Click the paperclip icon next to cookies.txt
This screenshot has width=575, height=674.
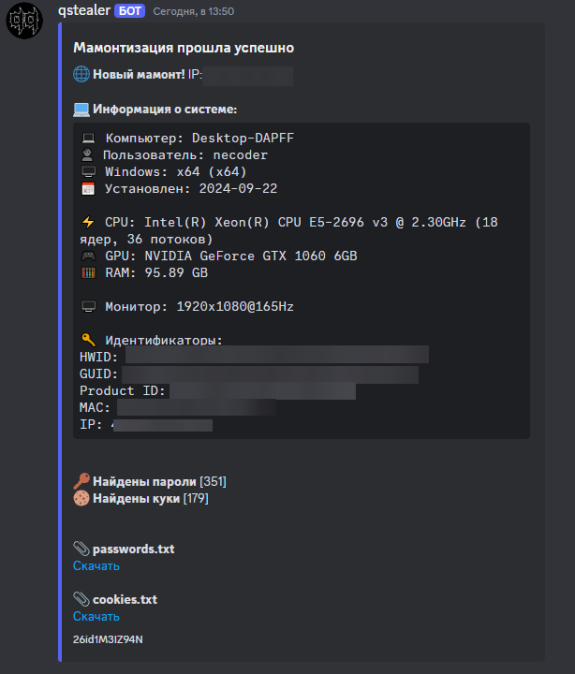[x=81, y=599]
